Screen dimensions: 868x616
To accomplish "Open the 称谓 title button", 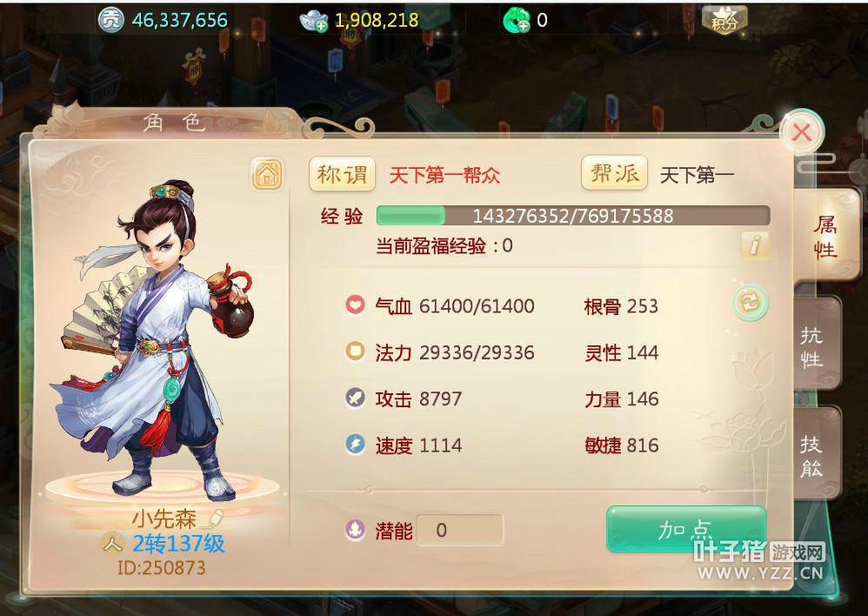I will coord(342,175).
